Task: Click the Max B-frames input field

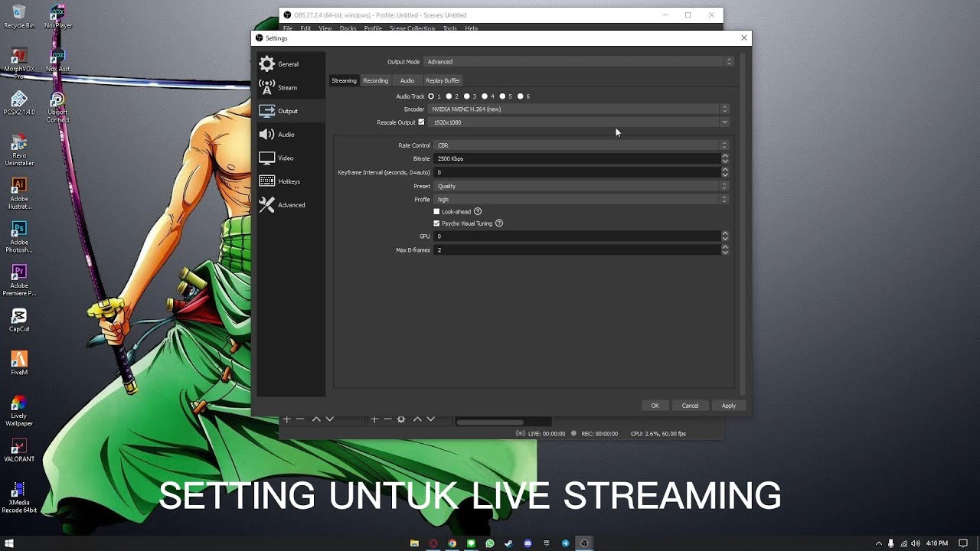Action: [577, 250]
